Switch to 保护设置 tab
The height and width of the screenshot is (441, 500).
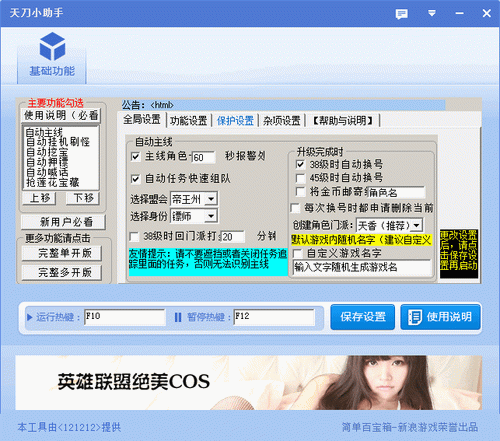point(235,121)
